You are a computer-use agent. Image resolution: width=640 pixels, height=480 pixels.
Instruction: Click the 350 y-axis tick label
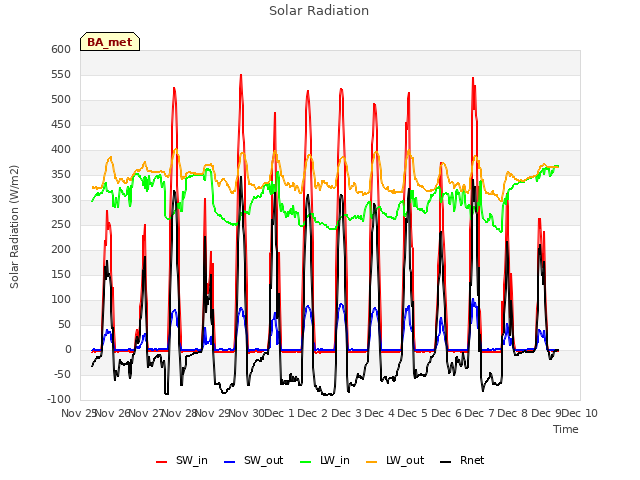tap(61, 175)
